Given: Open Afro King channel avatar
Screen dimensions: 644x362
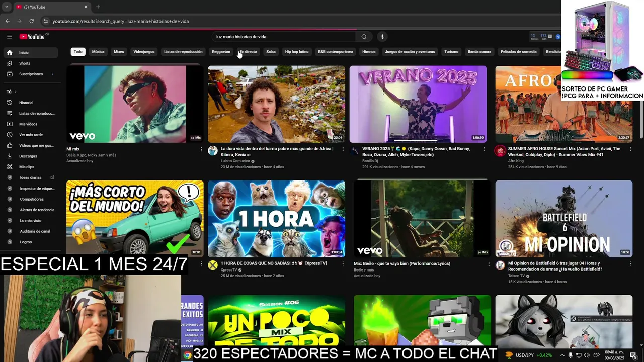Looking at the screenshot, I should click(500, 151).
